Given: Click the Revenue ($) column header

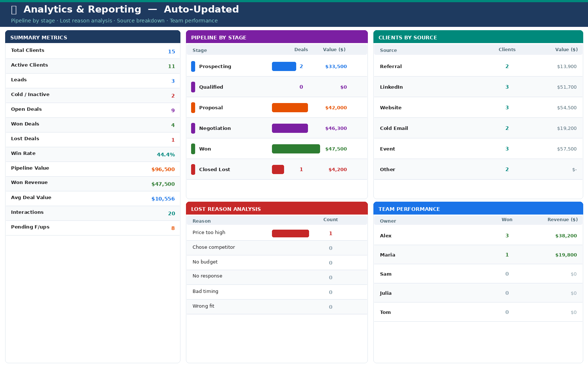Looking at the screenshot, I should pos(562,220).
